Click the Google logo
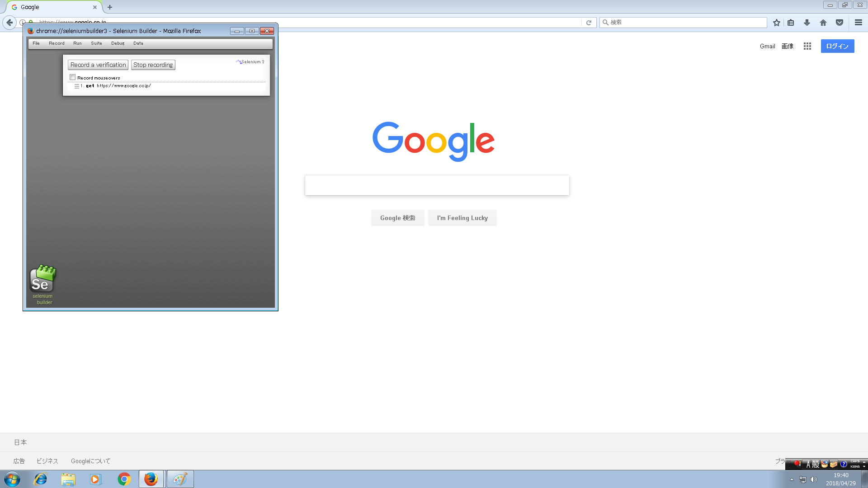 [x=433, y=141]
